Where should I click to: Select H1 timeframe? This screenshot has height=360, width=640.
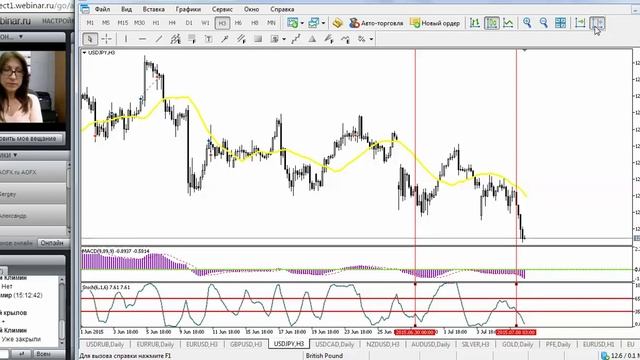click(x=156, y=23)
